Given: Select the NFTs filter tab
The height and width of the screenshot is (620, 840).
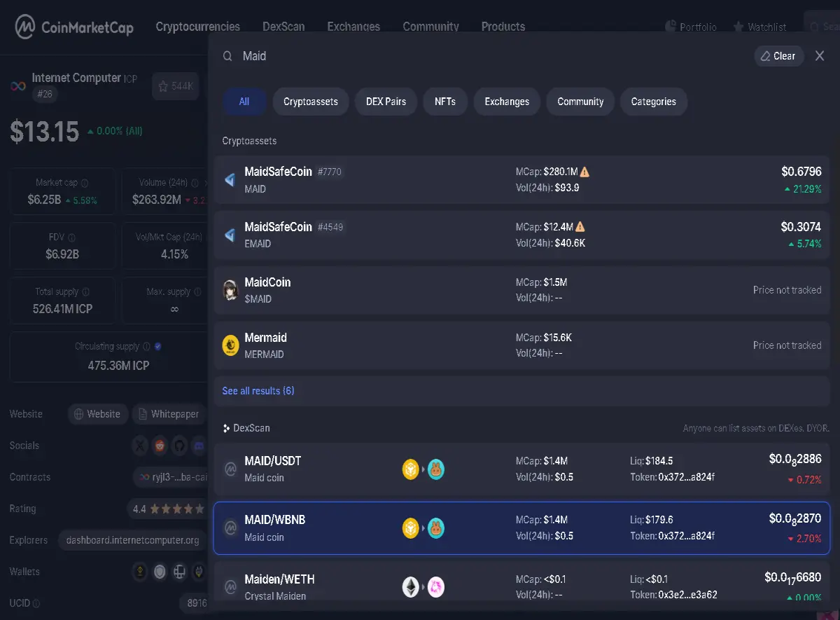Looking at the screenshot, I should pos(445,102).
